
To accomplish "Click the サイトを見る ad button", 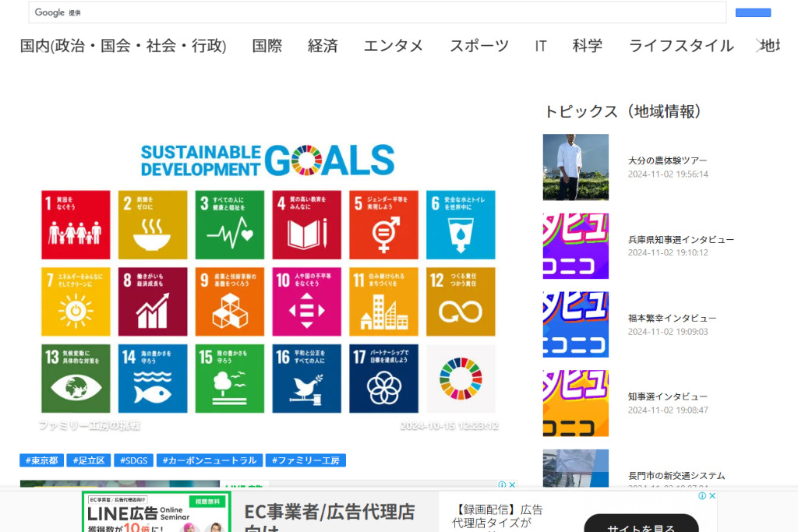I will 641,524.
